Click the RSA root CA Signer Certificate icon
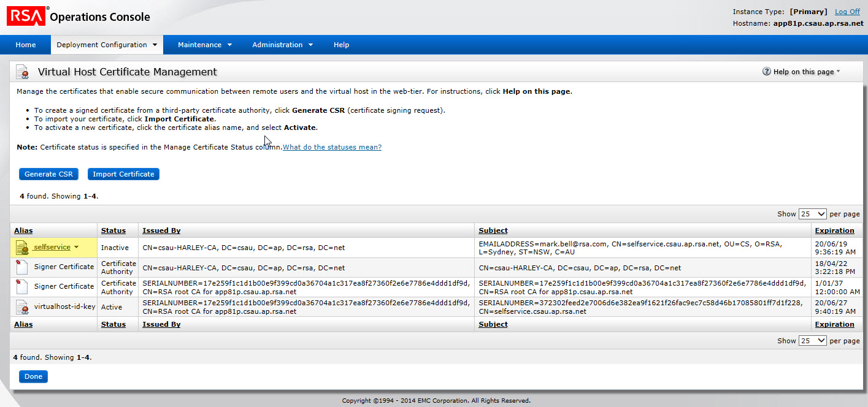 click(x=22, y=287)
